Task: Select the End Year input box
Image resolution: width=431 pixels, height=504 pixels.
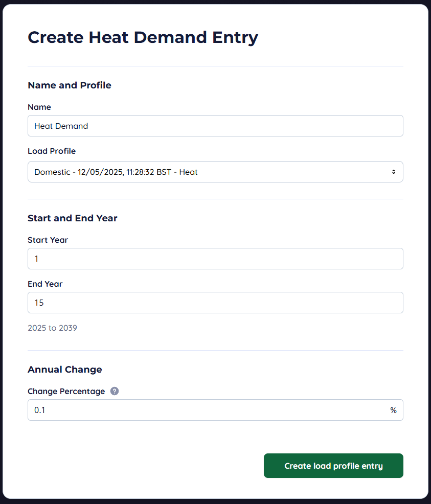Action: [x=215, y=303]
